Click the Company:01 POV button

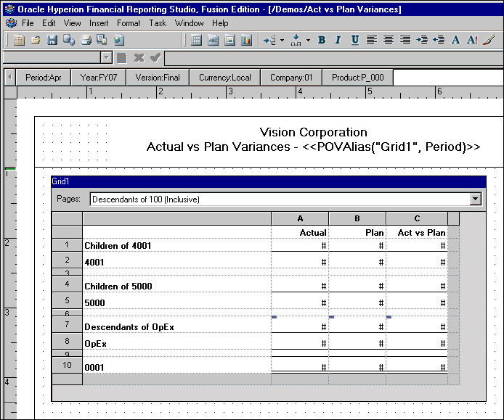click(x=291, y=78)
